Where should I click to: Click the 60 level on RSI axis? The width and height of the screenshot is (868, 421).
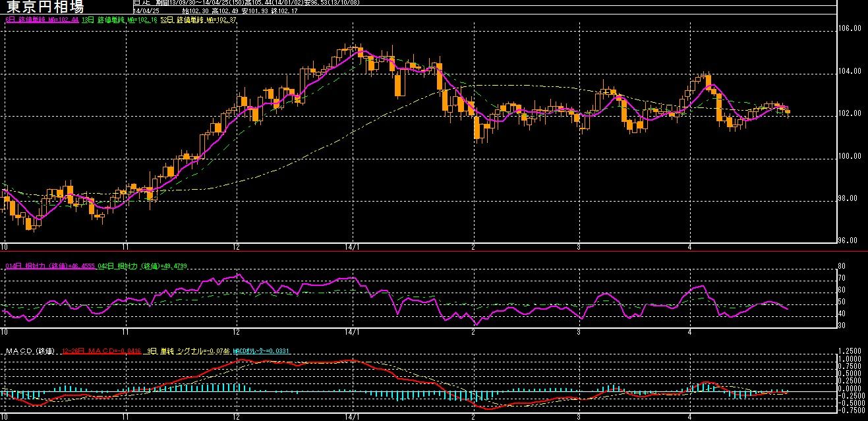pyautogui.click(x=841, y=290)
